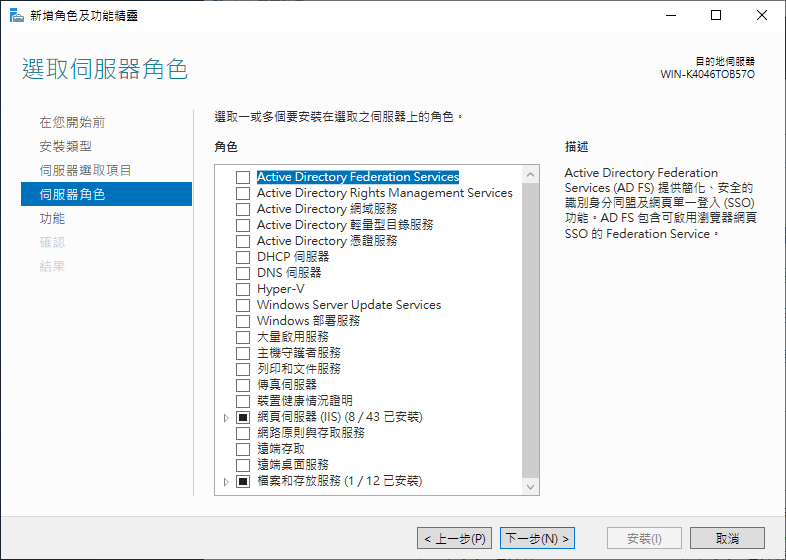Check Active Directory Federation Services checkbox
The width and height of the screenshot is (786, 560).
pos(243,177)
